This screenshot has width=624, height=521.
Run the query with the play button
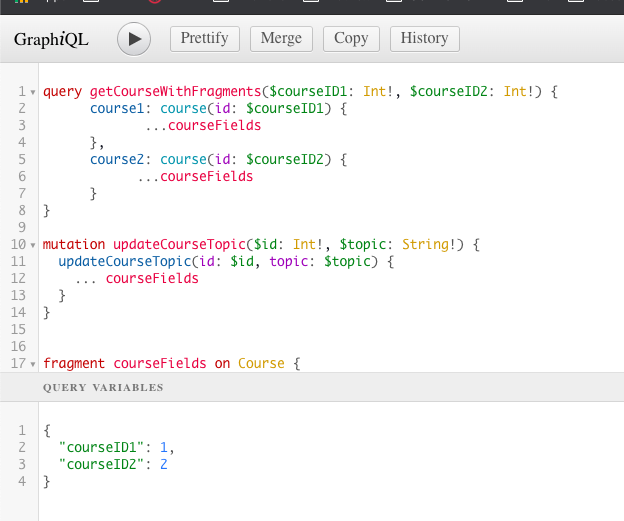[x=134, y=39]
